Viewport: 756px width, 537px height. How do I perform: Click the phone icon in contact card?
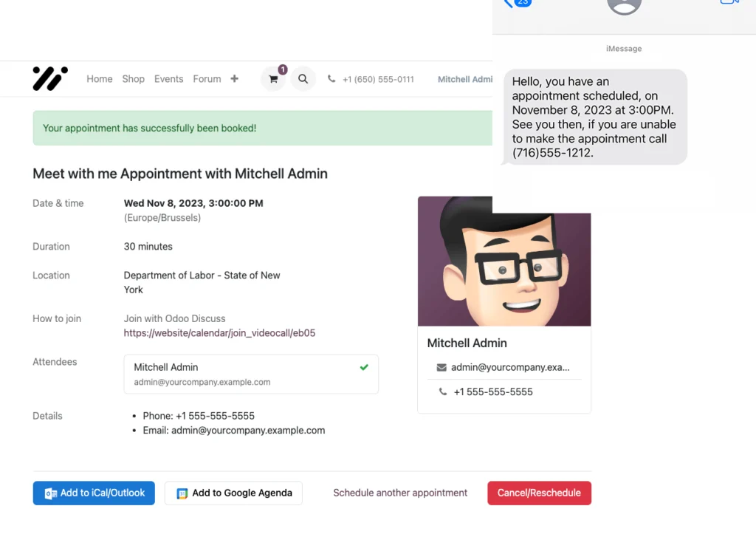click(442, 392)
